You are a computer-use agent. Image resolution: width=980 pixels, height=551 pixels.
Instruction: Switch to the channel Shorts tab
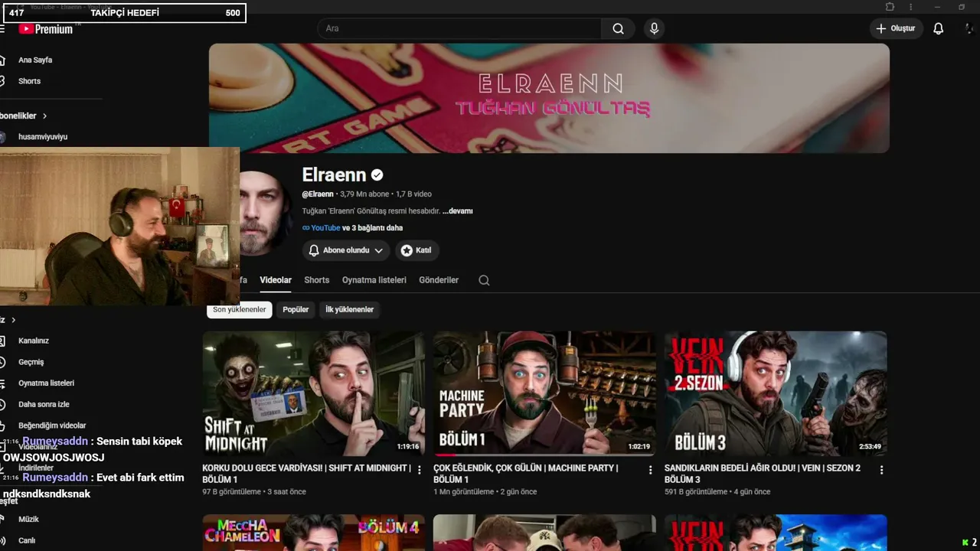317,280
